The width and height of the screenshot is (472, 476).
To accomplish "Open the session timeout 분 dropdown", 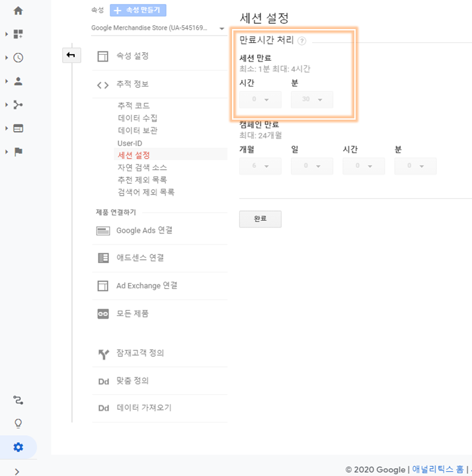I will [x=312, y=100].
